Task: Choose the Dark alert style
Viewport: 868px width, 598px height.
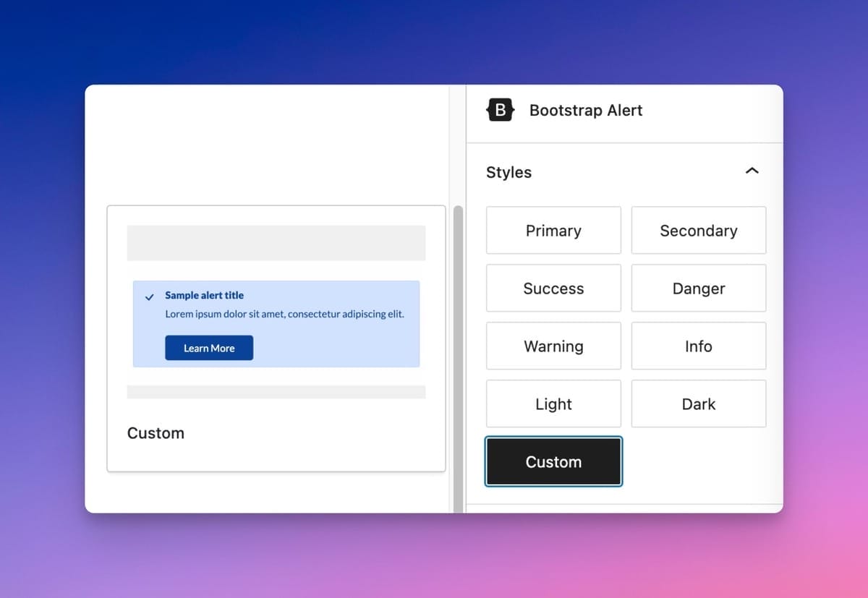Action: coord(698,404)
